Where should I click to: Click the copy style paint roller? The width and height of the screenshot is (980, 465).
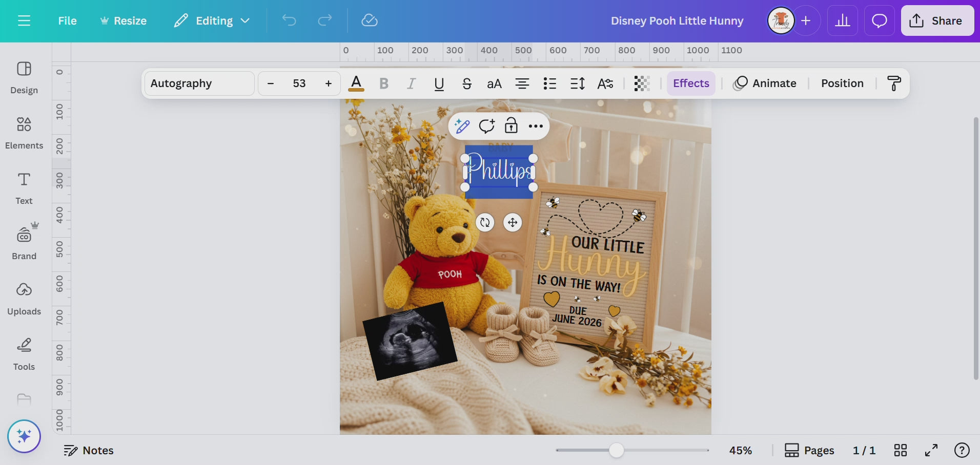point(894,83)
